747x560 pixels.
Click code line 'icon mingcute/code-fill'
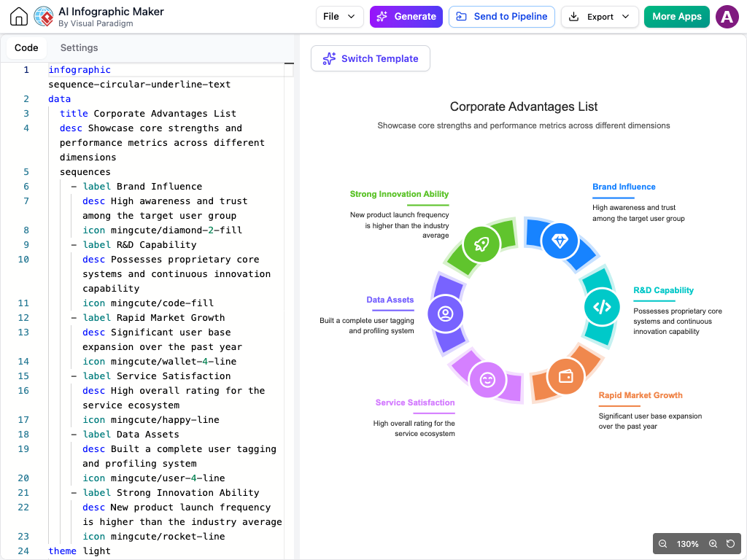tap(147, 303)
